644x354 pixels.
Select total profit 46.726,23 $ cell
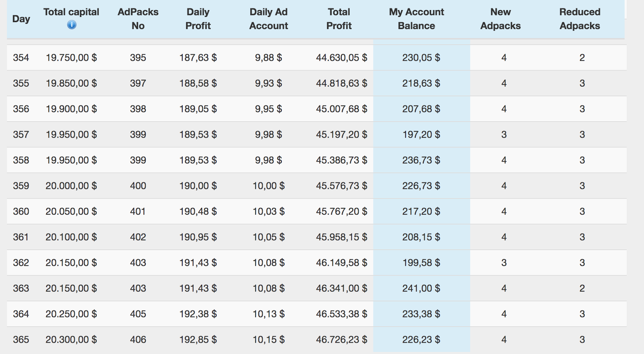(341, 340)
